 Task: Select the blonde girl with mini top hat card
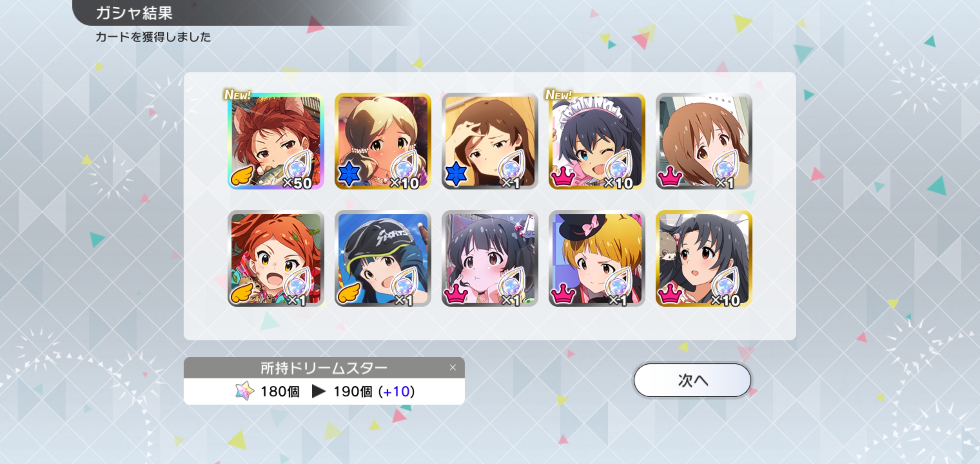[597, 258]
